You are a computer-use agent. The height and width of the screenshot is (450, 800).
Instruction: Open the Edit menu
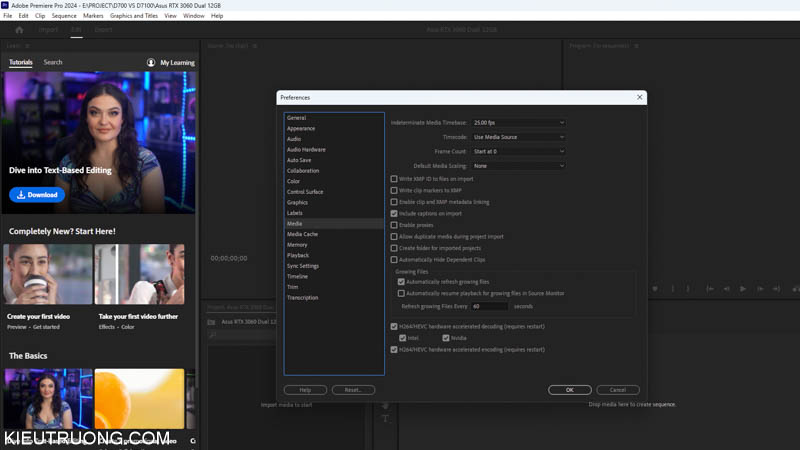(23, 16)
